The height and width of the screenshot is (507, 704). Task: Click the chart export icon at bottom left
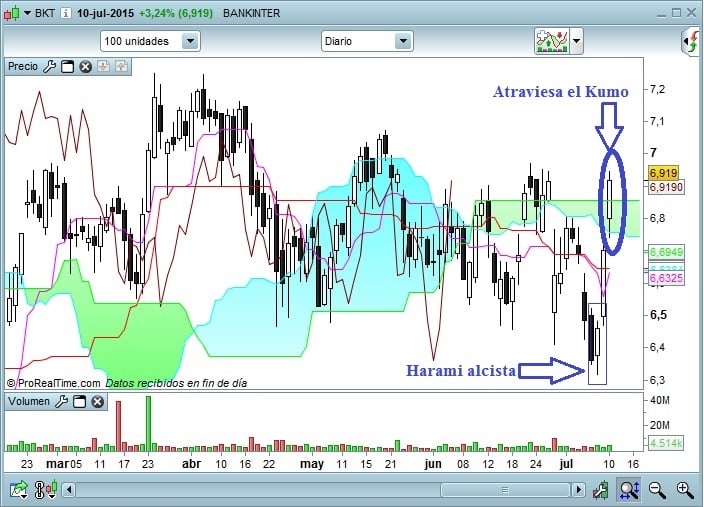tap(19, 489)
